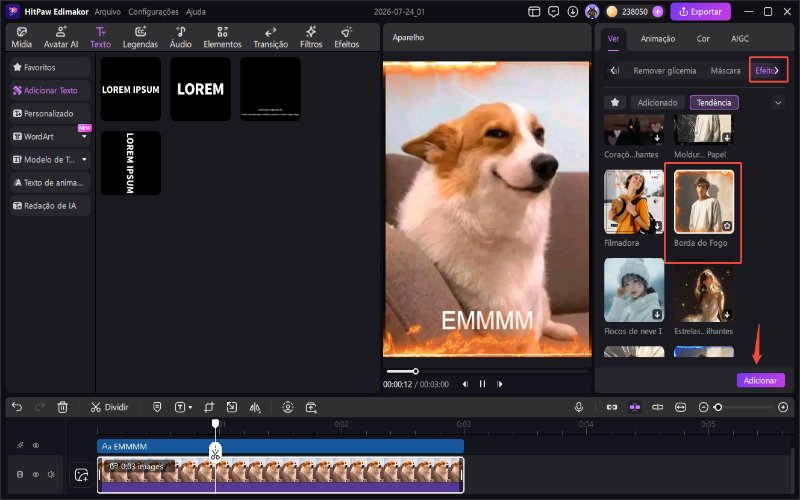Open the Áudio panel

tap(181, 37)
